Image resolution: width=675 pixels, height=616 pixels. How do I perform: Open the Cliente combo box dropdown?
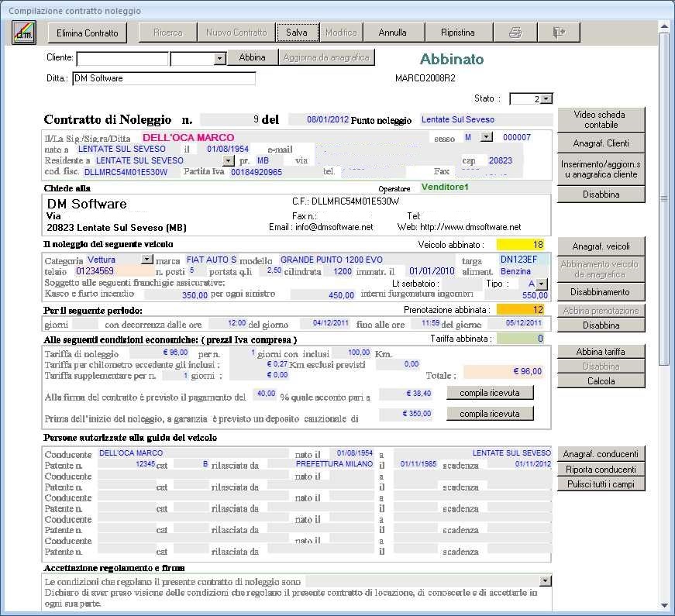click(x=219, y=59)
